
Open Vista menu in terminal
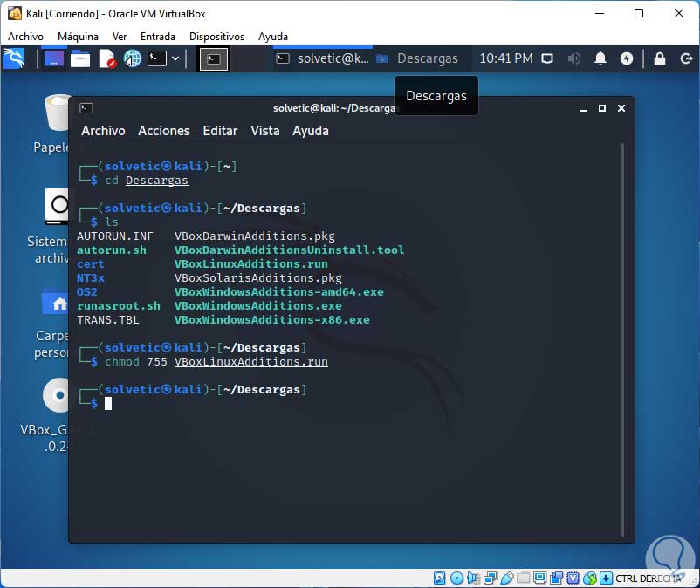(x=264, y=131)
